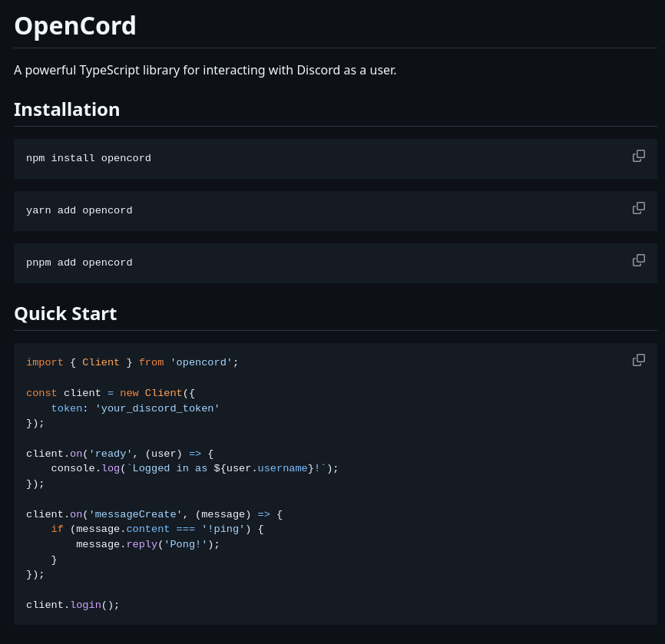Screen dimensions: 665x644
Task: Copy the npm install opencord command
Action: coord(639,156)
